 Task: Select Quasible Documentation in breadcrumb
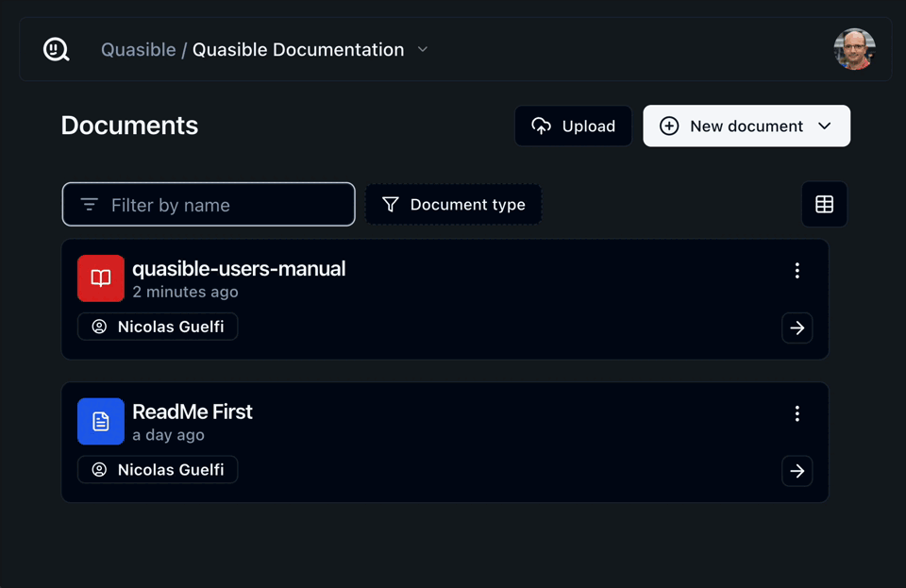(x=298, y=50)
